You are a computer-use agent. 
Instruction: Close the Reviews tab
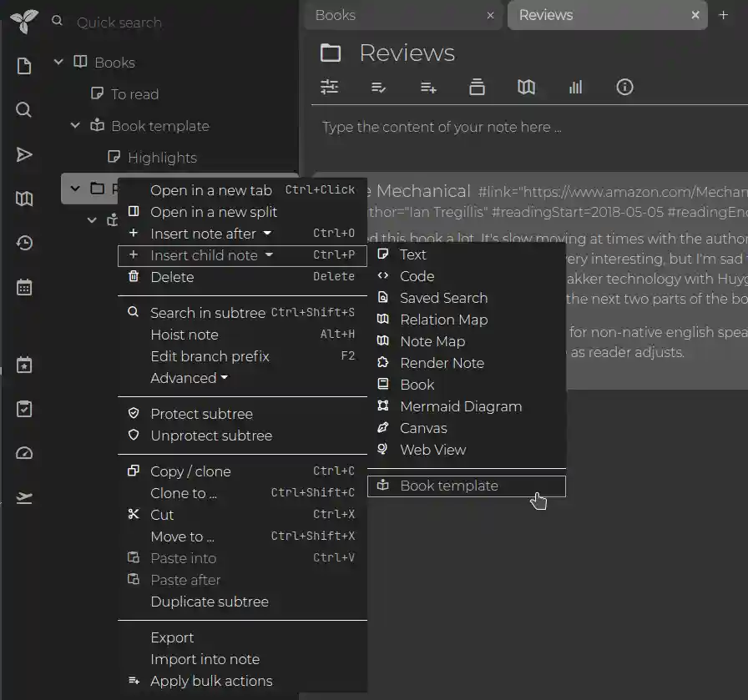pos(695,15)
